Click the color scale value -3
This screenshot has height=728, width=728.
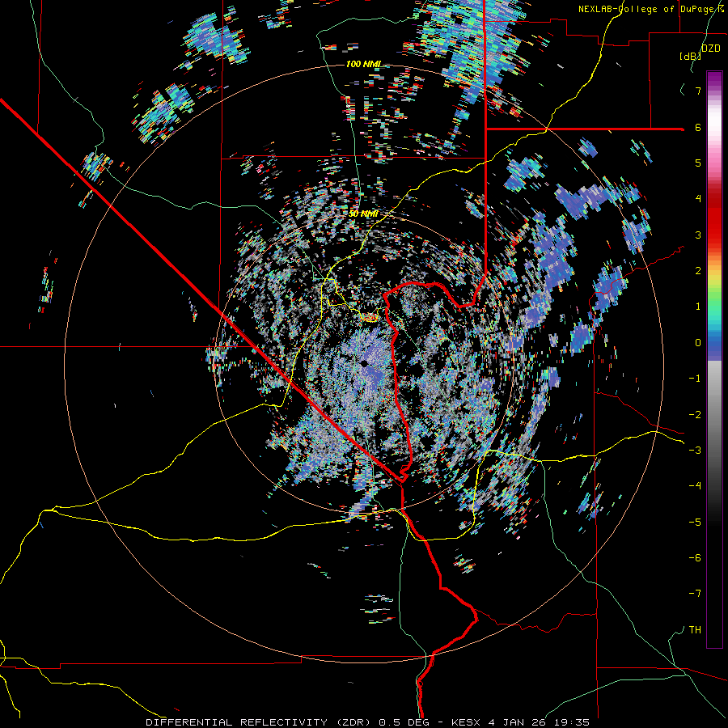tap(695, 451)
